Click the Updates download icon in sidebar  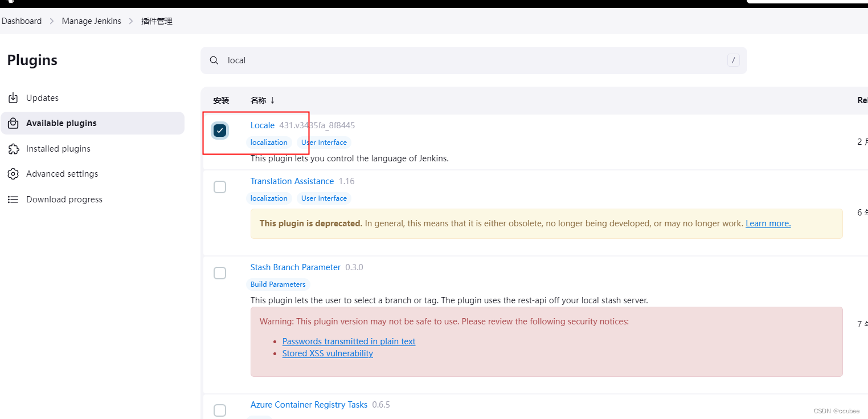[x=13, y=98]
